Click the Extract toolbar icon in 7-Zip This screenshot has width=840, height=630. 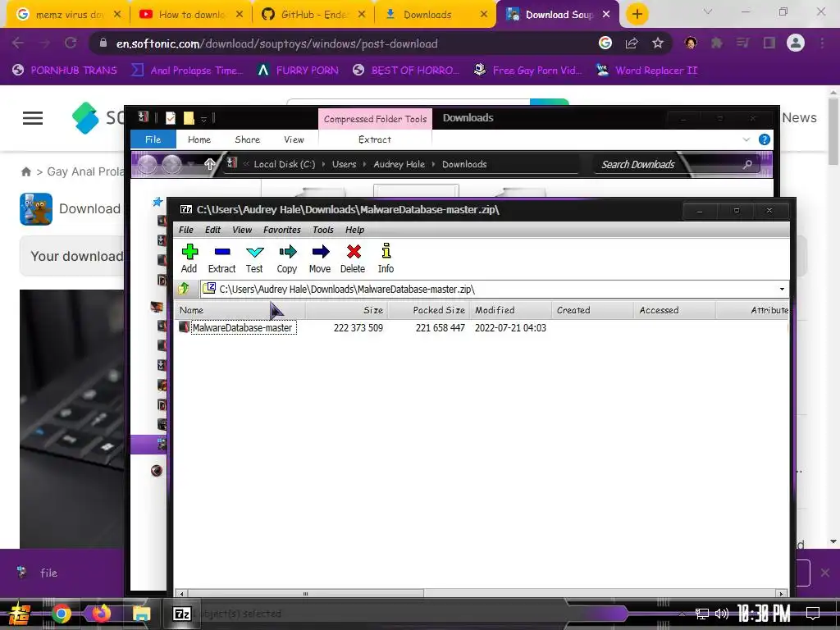point(221,258)
